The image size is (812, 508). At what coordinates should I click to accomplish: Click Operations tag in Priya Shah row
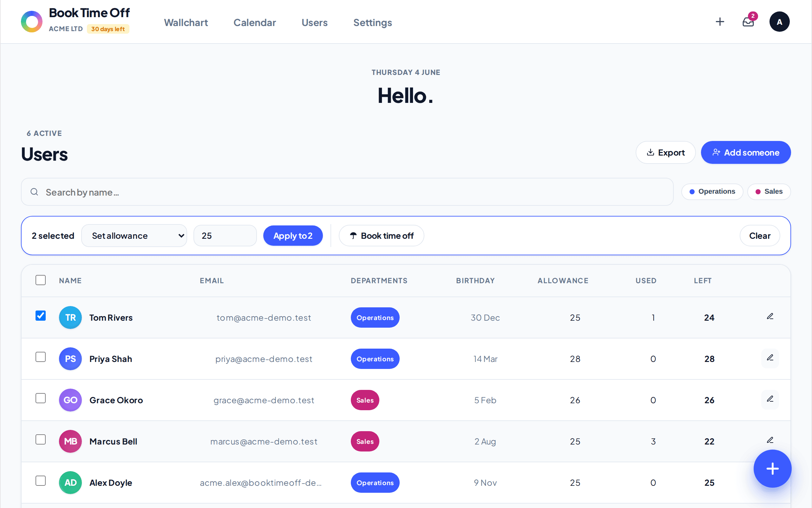click(x=375, y=359)
